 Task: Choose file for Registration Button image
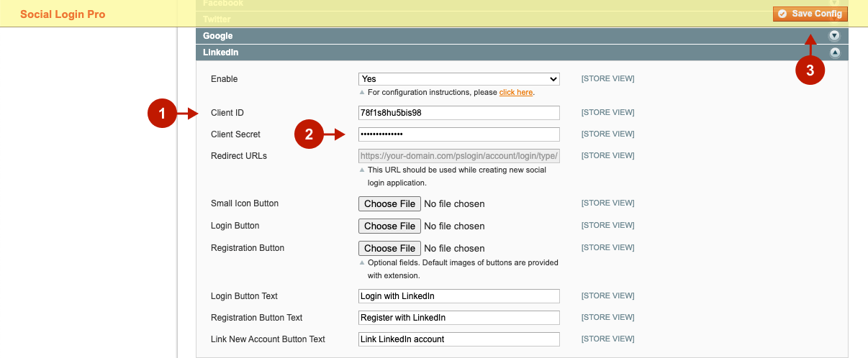click(x=389, y=248)
